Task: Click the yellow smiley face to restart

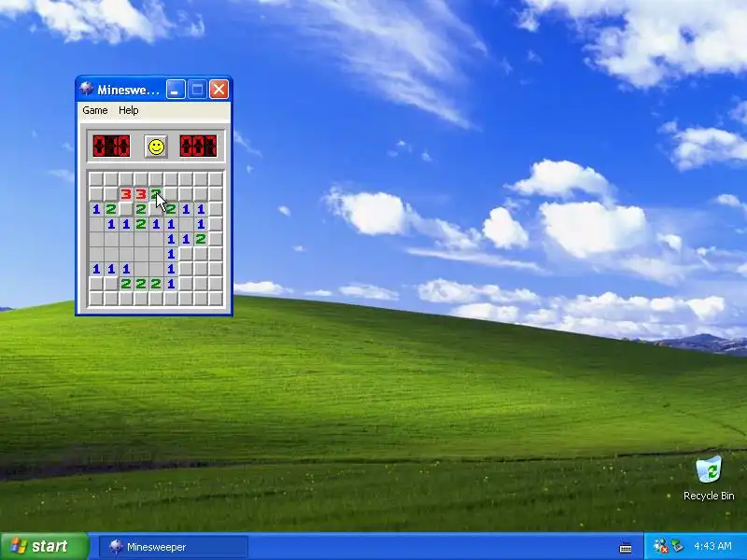Action: (x=156, y=147)
